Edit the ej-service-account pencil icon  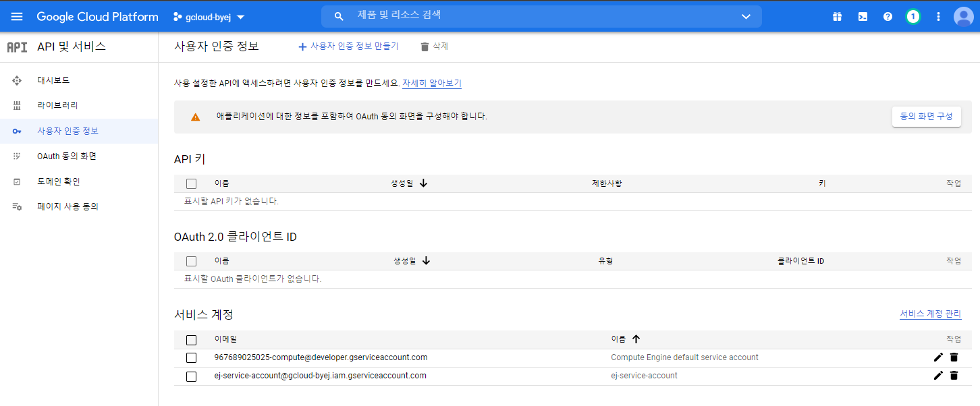(938, 376)
